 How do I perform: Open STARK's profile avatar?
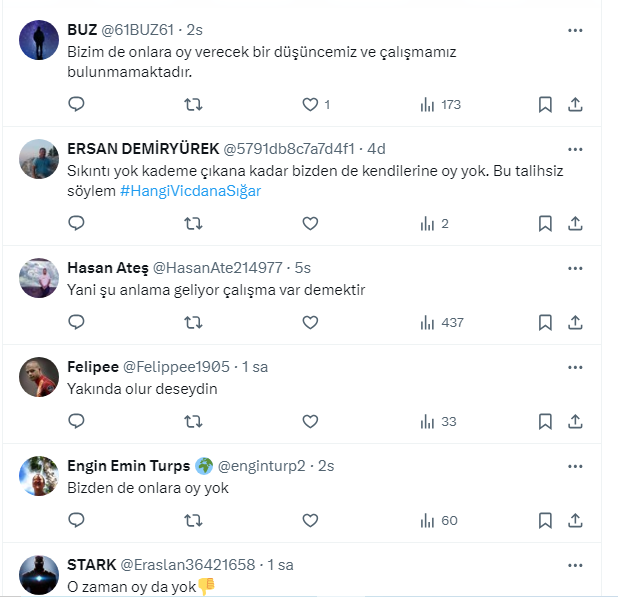[x=39, y=575]
